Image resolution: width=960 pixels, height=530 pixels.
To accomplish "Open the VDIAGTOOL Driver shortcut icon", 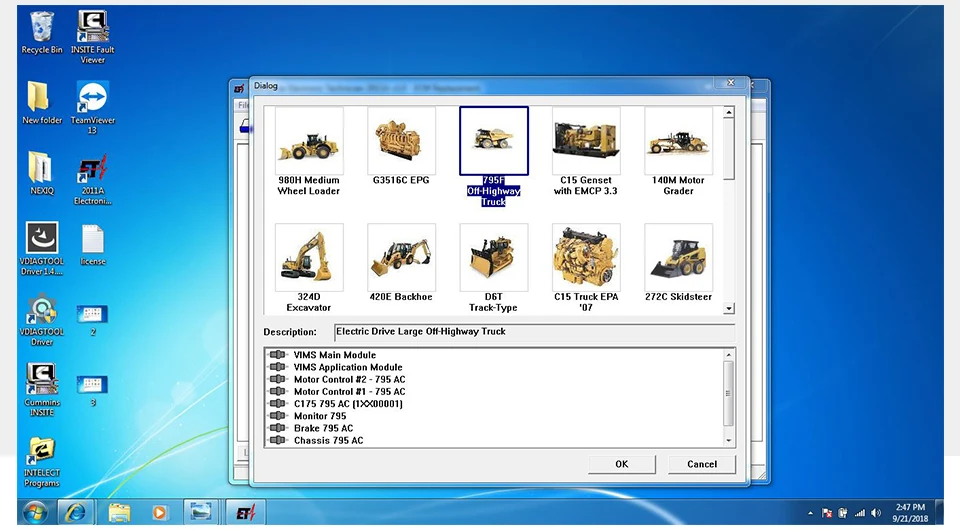I will point(42,319).
